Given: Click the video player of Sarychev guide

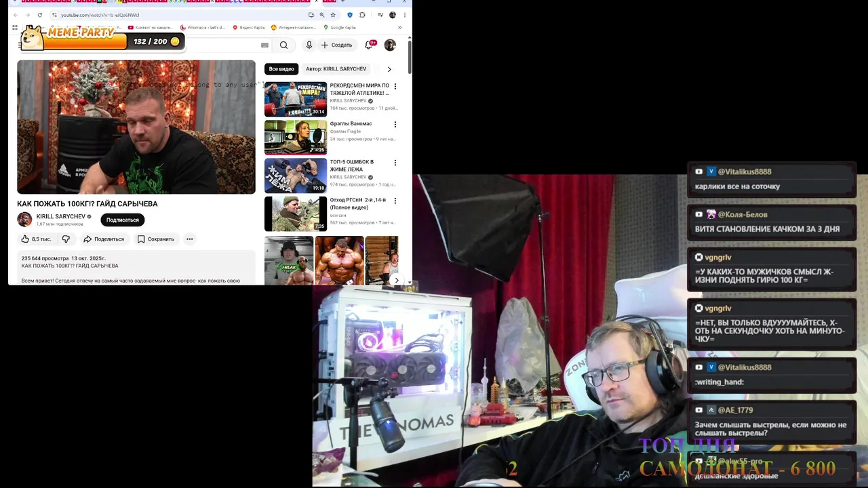Looking at the screenshot, I should [x=136, y=127].
